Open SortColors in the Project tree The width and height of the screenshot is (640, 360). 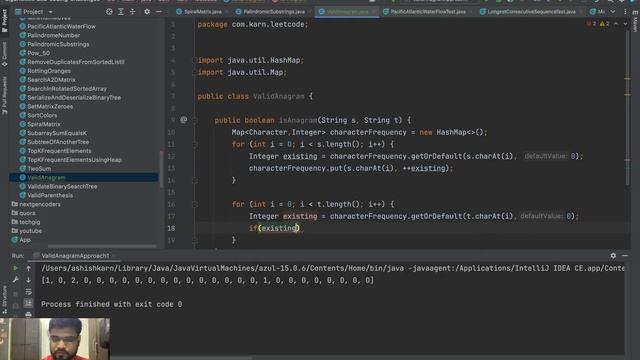coord(42,115)
